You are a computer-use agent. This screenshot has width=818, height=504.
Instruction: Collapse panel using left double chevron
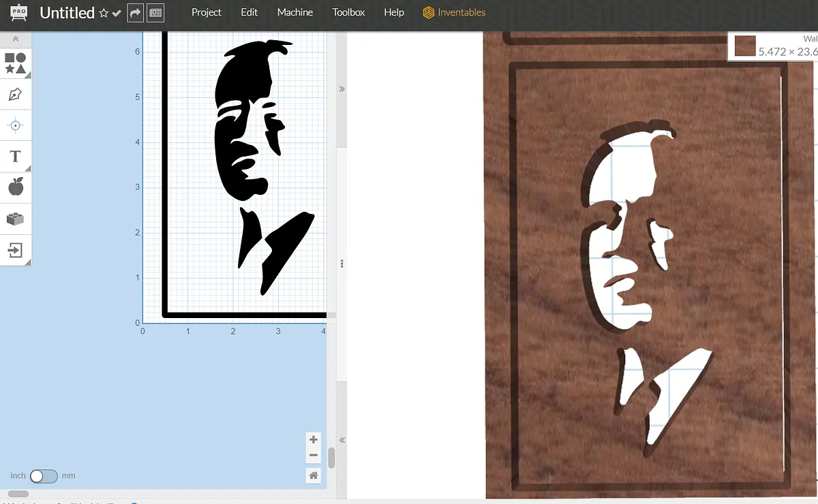click(x=342, y=441)
